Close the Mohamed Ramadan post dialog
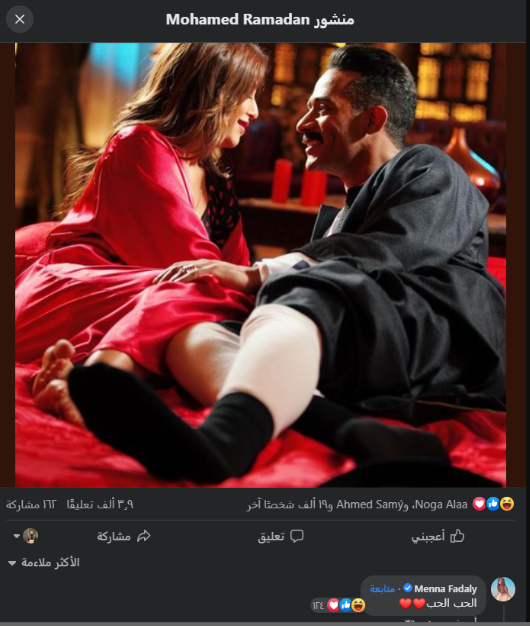The width and height of the screenshot is (530, 626). [x=20, y=19]
